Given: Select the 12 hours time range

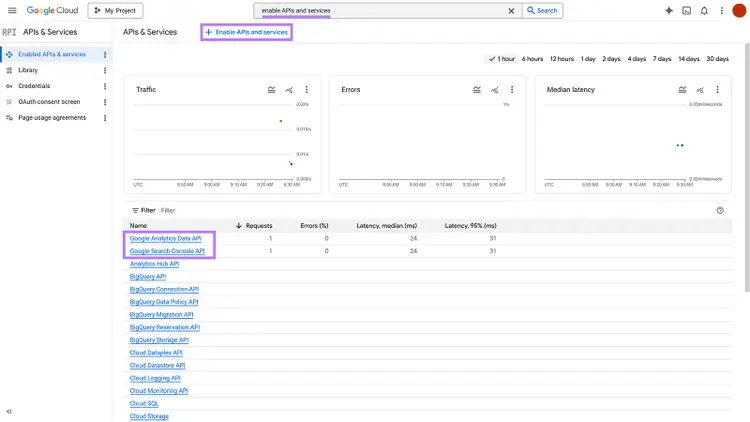Looking at the screenshot, I should coord(562,59).
